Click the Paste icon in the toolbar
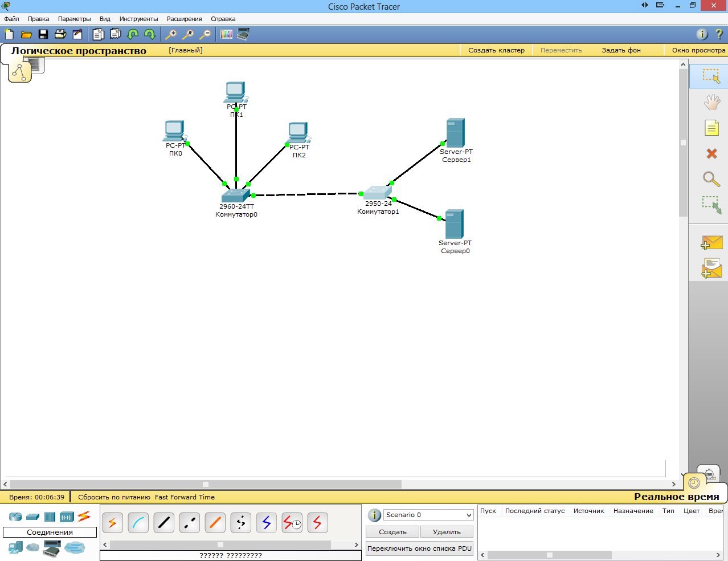The width and height of the screenshot is (728, 561). [115, 34]
